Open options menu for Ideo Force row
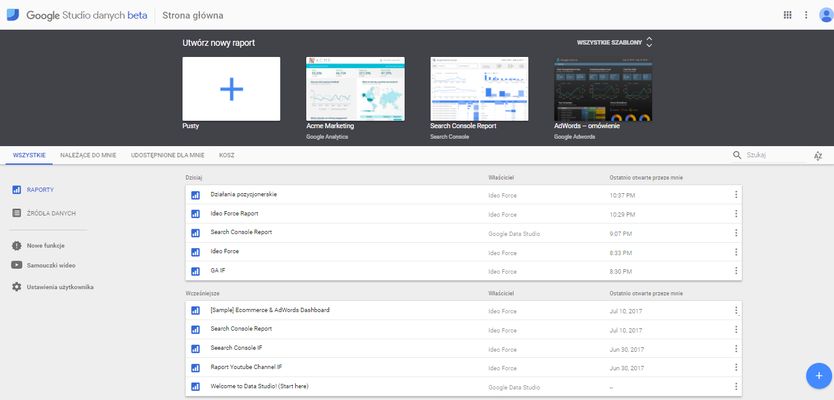The height and width of the screenshot is (400, 834). coord(736,252)
